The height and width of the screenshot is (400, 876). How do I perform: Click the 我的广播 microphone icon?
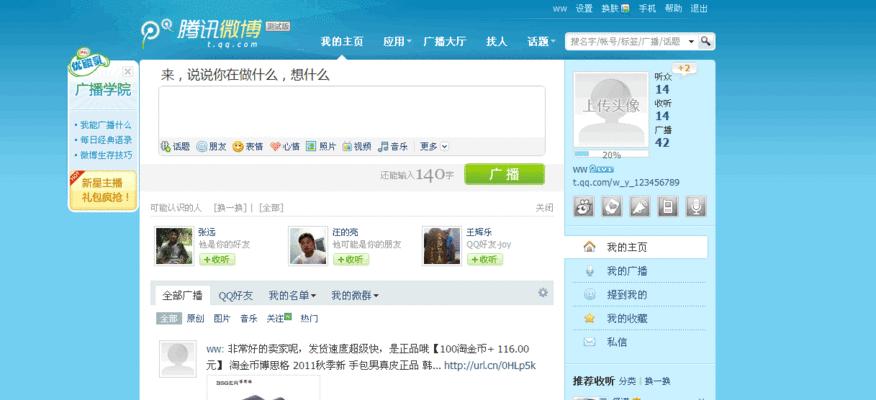(x=589, y=271)
